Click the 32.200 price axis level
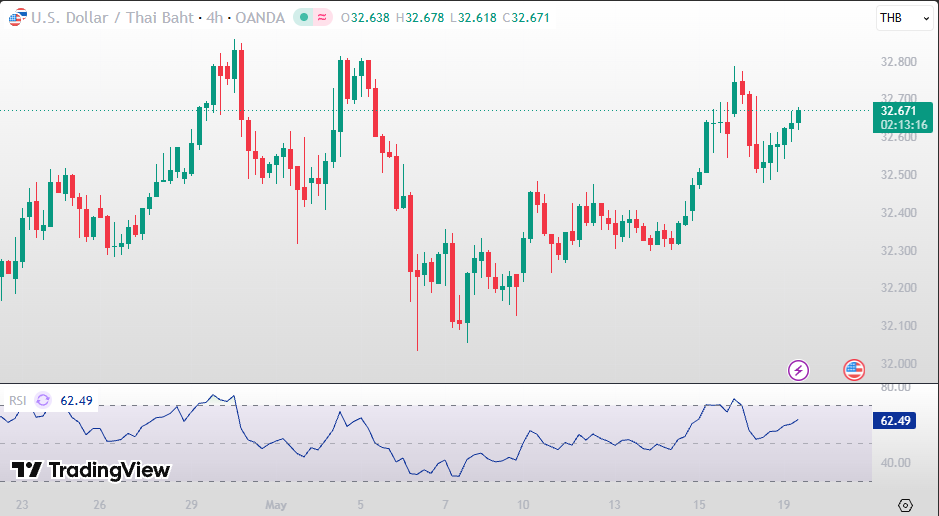Viewport: 939px width, 516px height. pos(899,288)
